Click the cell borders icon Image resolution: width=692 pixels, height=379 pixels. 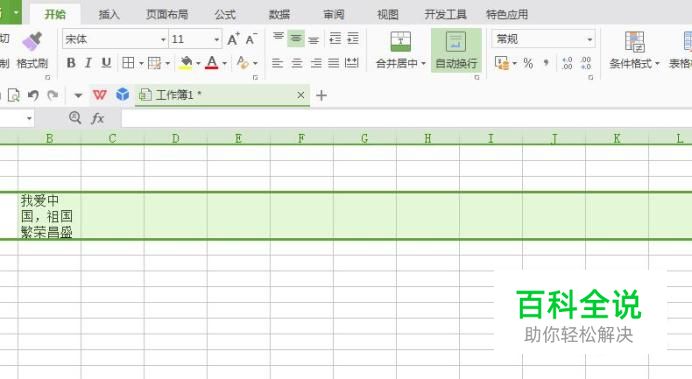[128, 63]
